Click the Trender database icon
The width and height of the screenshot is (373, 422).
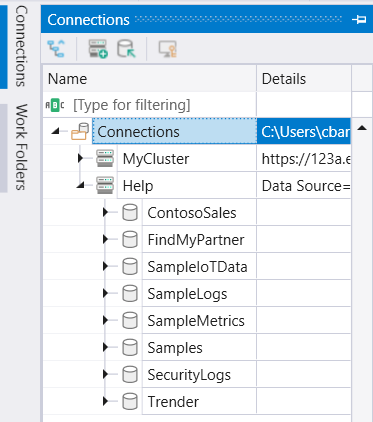click(130, 401)
